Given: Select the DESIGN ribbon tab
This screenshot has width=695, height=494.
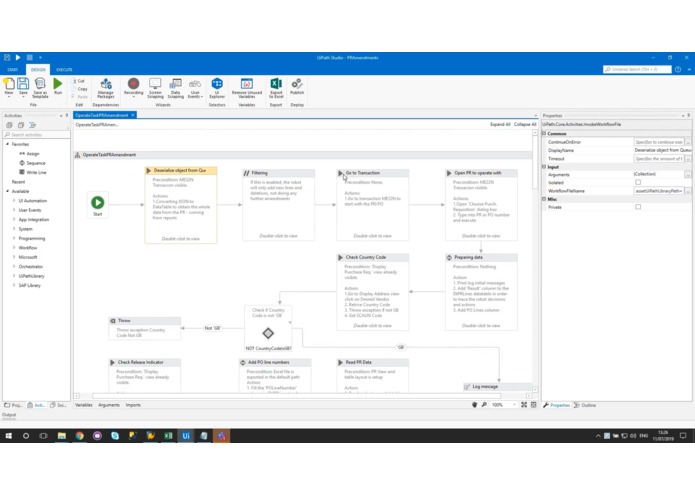Looking at the screenshot, I should point(38,70).
